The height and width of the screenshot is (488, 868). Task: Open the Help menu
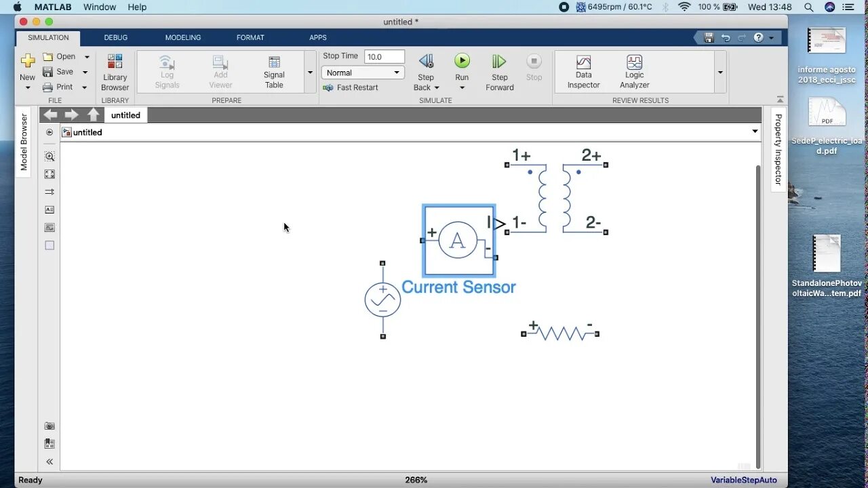coord(137,7)
